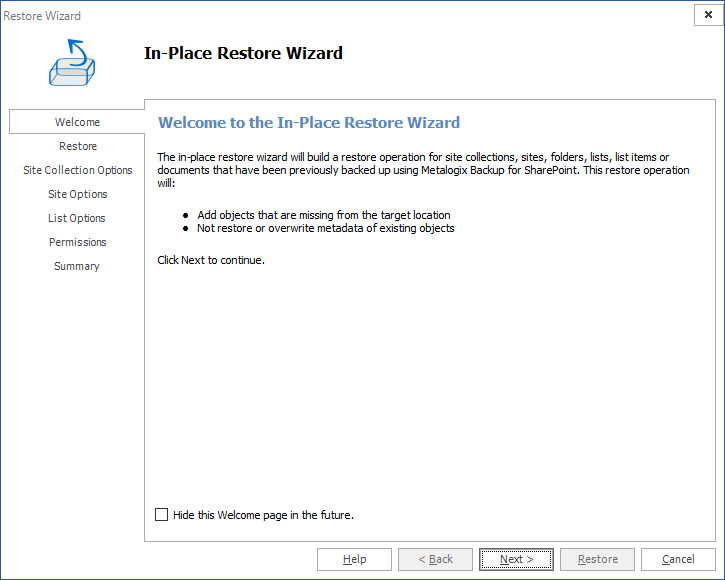Cancel the restore wizard
The width and height of the screenshot is (725, 580).
(x=678, y=559)
